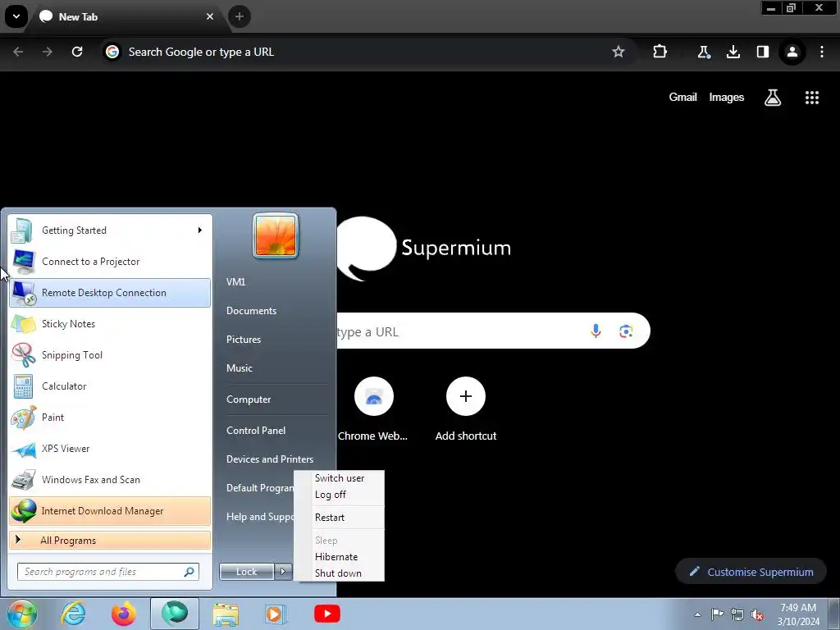840x630 pixels.
Task: Open Paint from Start menu
Action: [110, 417]
